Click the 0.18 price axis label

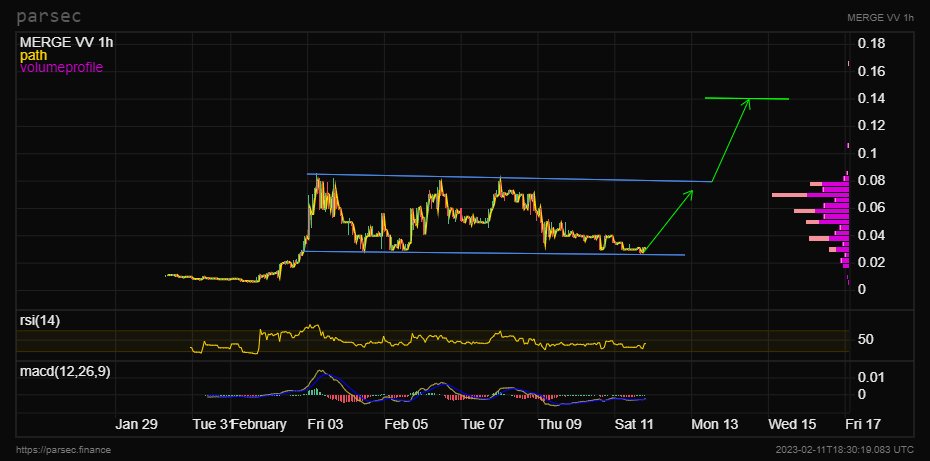tap(871, 43)
